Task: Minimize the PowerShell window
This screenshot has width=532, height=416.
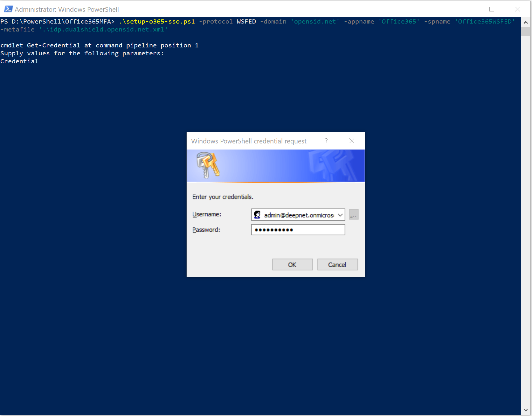Action: tap(466, 9)
